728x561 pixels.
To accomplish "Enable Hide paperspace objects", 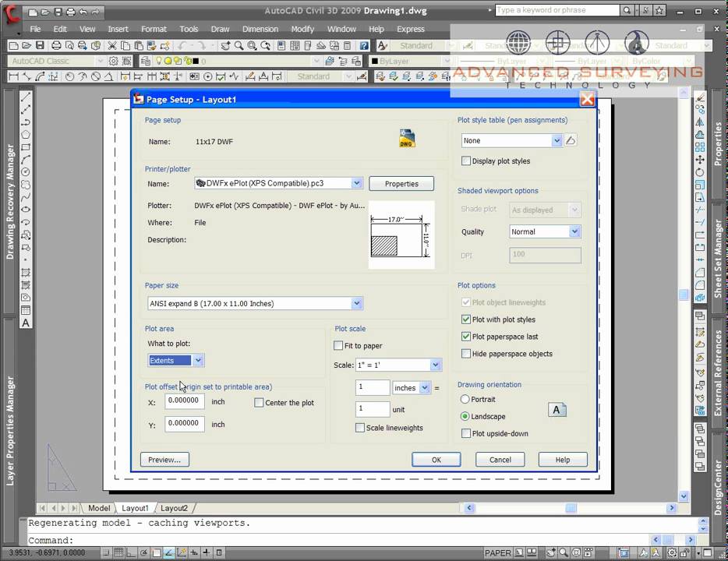I will point(465,354).
